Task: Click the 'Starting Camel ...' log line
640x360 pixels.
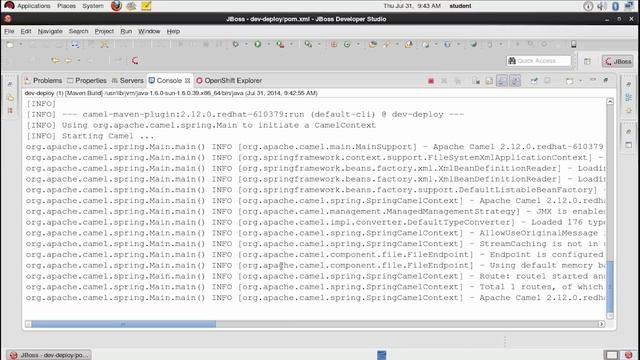Action: point(90,136)
